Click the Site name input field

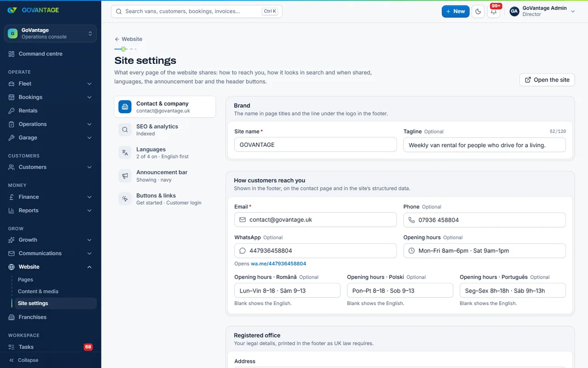[316, 144]
